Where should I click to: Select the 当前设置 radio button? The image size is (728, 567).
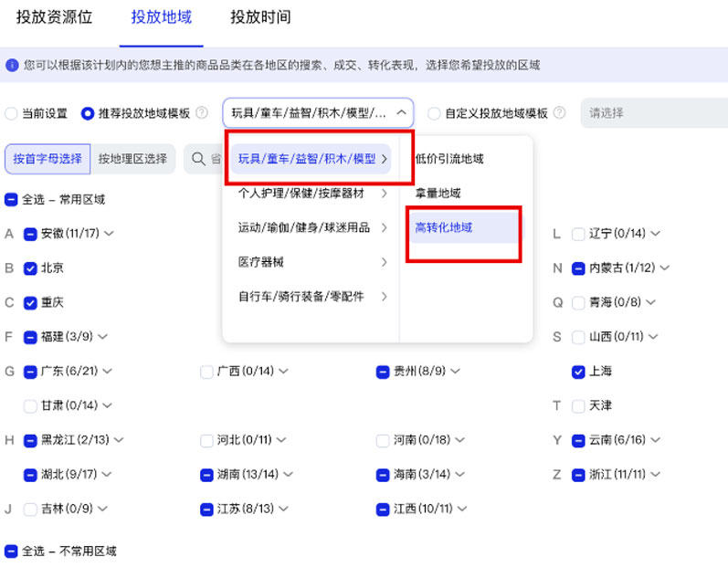[11, 113]
